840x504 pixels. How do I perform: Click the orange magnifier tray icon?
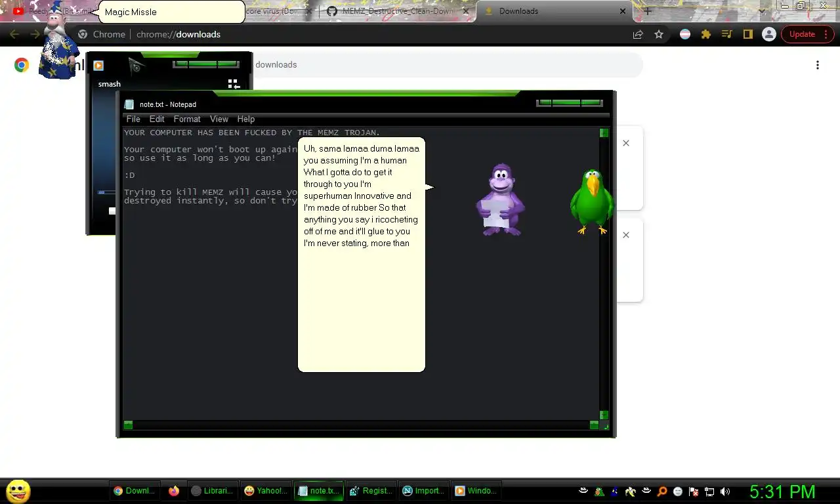click(662, 492)
